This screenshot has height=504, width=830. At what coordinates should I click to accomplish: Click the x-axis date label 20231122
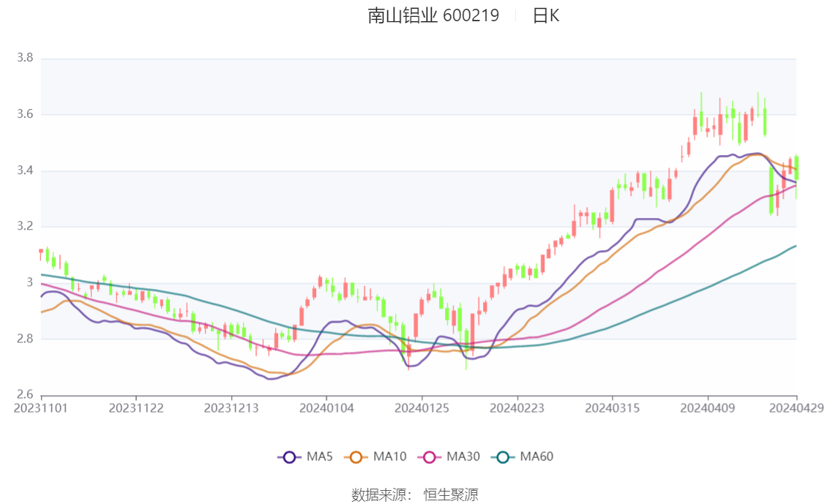click(136, 408)
